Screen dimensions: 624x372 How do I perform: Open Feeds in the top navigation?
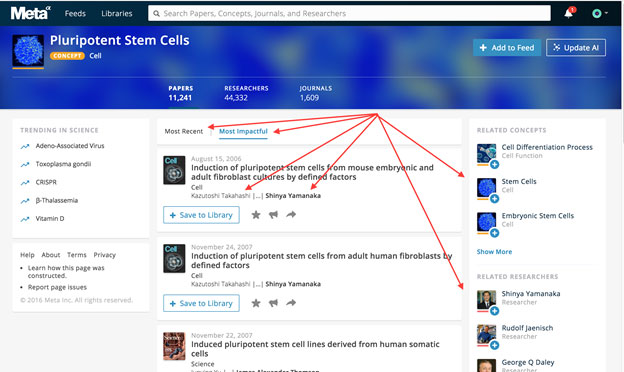click(x=75, y=14)
